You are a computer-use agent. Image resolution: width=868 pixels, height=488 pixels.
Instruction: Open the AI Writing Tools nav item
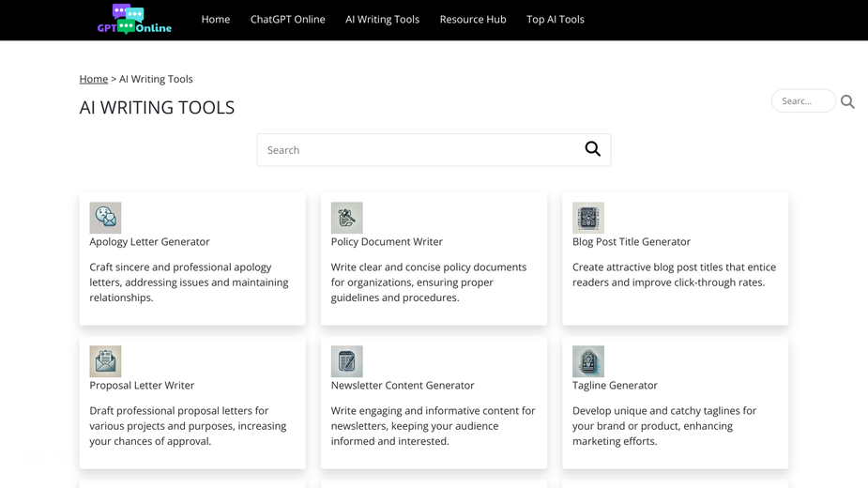click(383, 20)
